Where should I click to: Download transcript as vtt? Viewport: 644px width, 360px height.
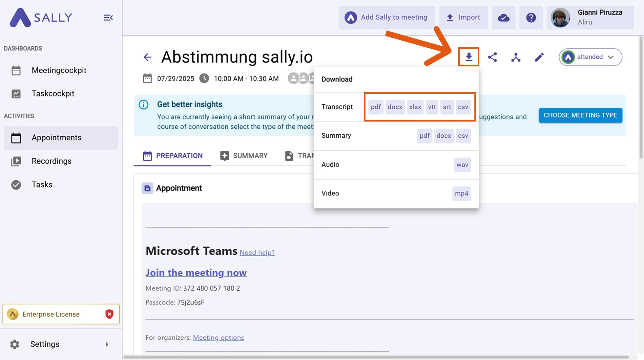(432, 107)
